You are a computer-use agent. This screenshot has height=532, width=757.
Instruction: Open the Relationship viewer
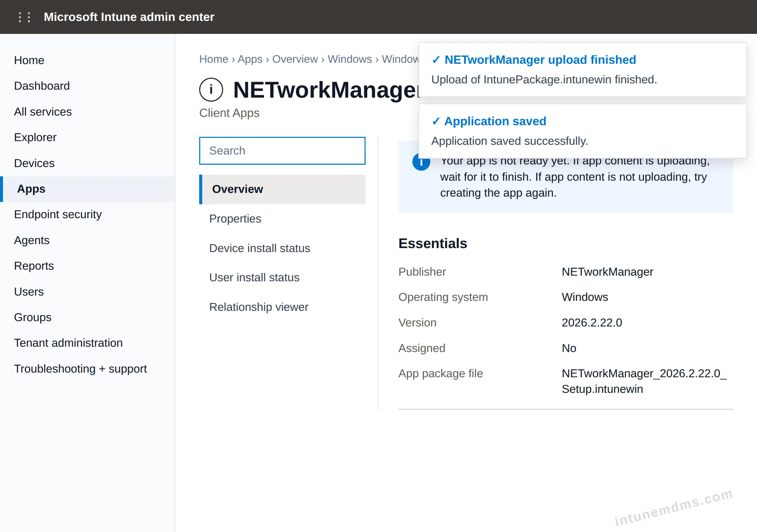click(282, 307)
